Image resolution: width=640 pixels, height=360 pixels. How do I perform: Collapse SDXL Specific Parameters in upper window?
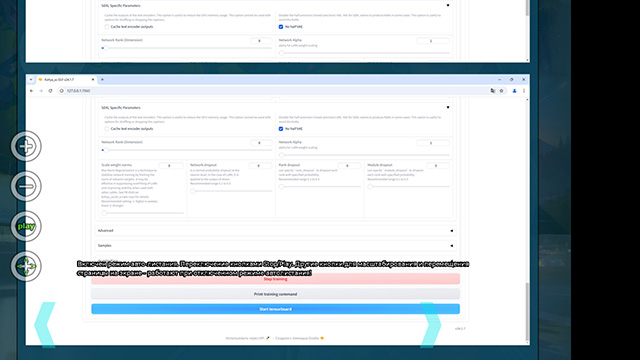pyautogui.click(x=448, y=6)
